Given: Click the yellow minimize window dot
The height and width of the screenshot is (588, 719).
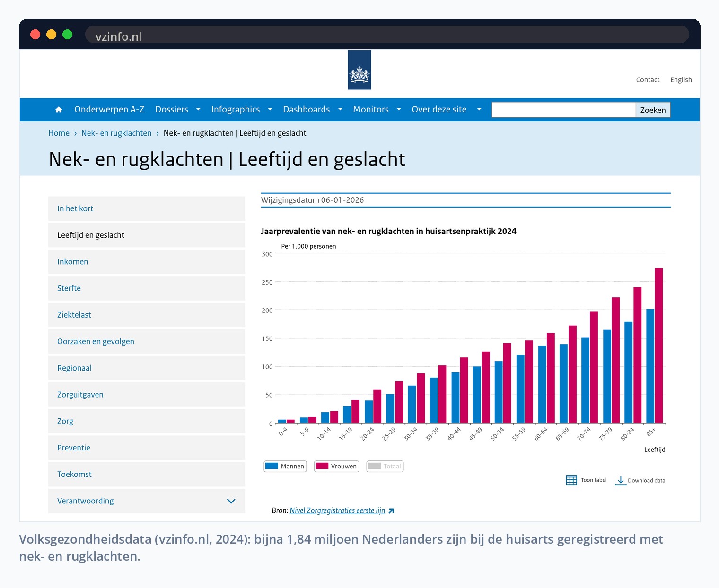Looking at the screenshot, I should tap(51, 34).
